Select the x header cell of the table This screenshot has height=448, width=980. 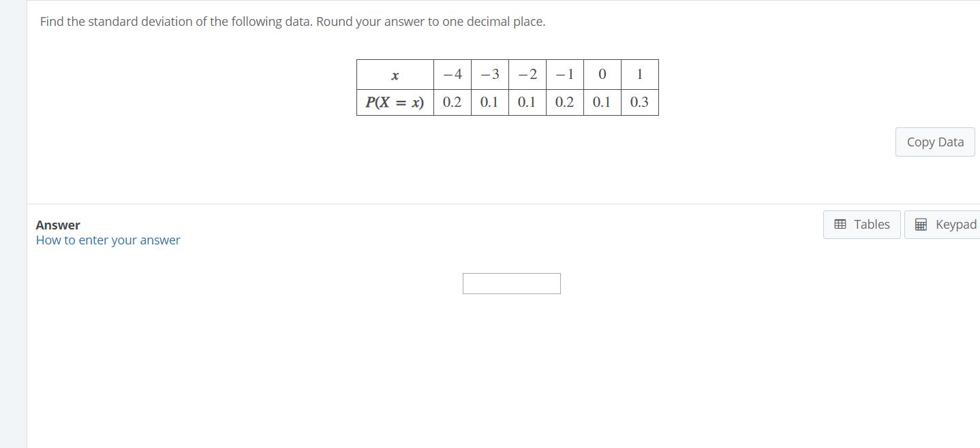(x=395, y=74)
